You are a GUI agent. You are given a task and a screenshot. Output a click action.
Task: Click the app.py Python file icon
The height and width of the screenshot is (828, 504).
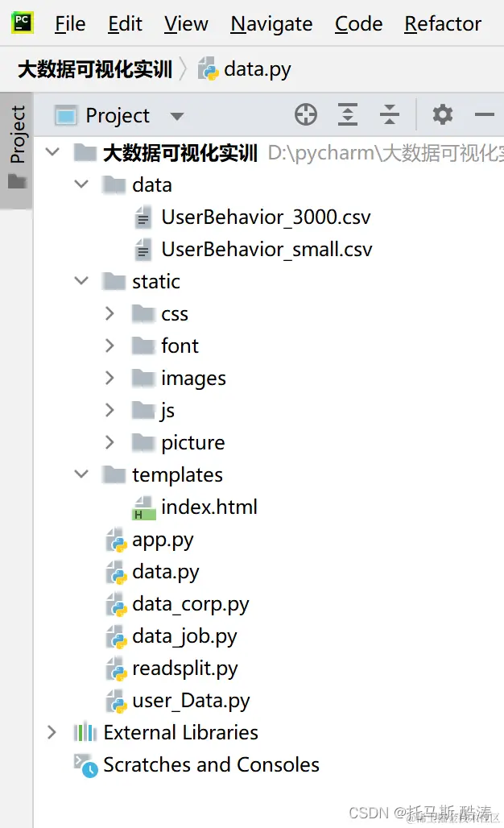coord(117,540)
